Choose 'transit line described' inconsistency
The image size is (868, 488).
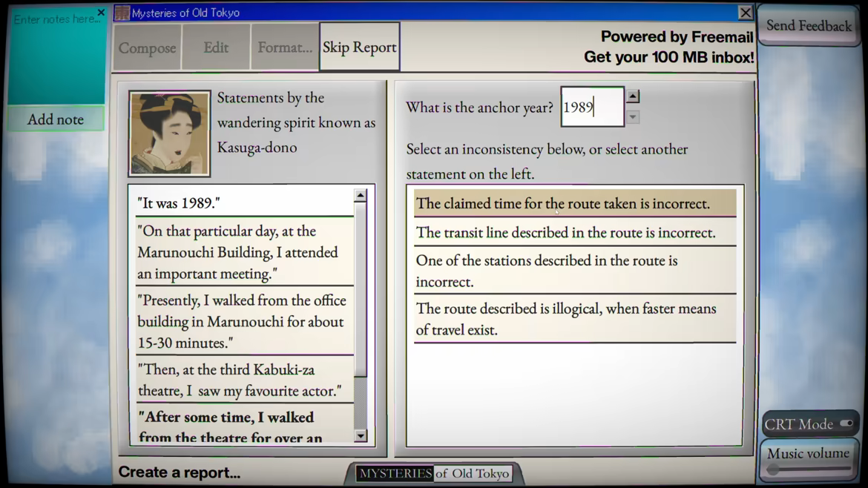point(575,232)
